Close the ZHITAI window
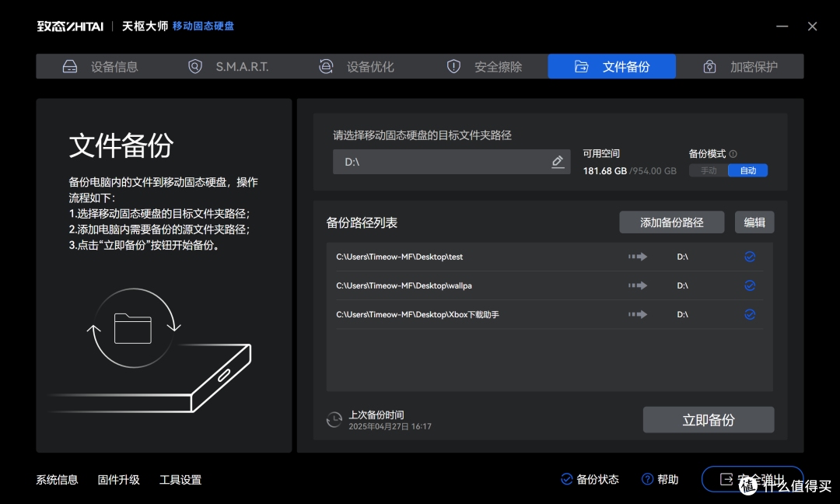Image resolution: width=840 pixels, height=504 pixels. point(812,26)
